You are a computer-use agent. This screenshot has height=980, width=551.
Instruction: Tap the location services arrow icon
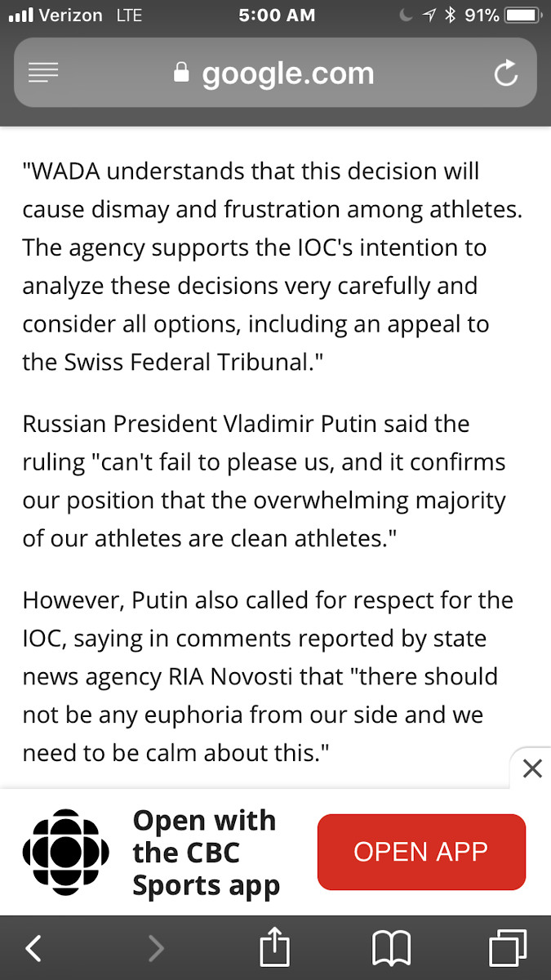click(x=429, y=16)
